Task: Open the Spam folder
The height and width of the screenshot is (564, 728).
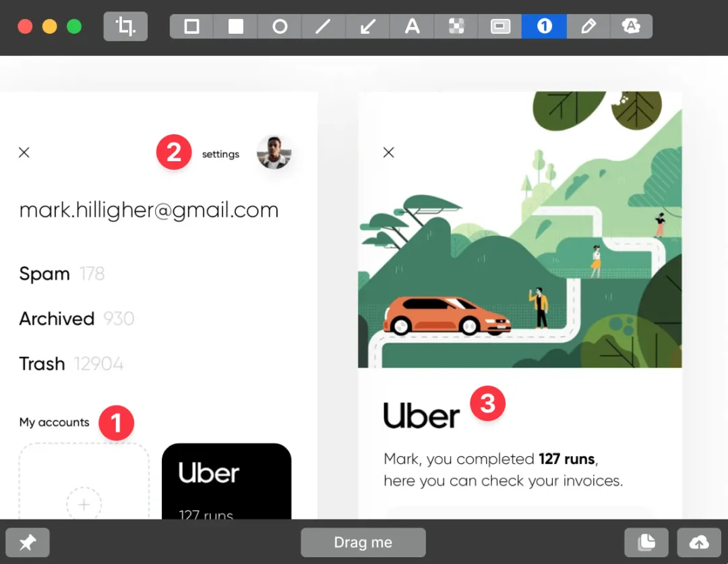Action: click(x=62, y=274)
